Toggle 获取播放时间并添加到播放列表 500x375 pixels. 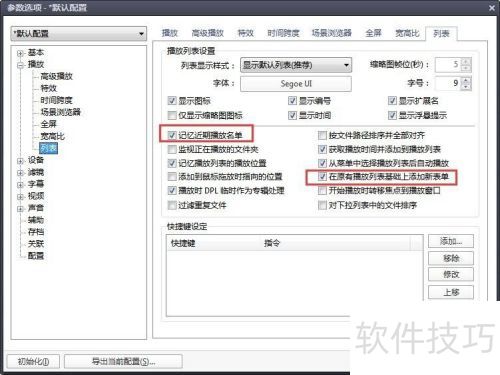pos(322,149)
